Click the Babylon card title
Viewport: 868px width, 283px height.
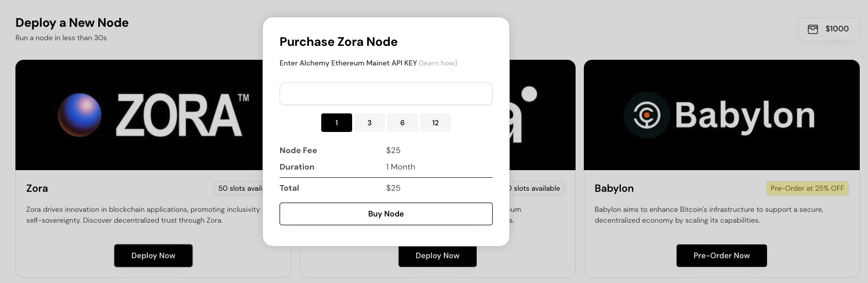614,188
